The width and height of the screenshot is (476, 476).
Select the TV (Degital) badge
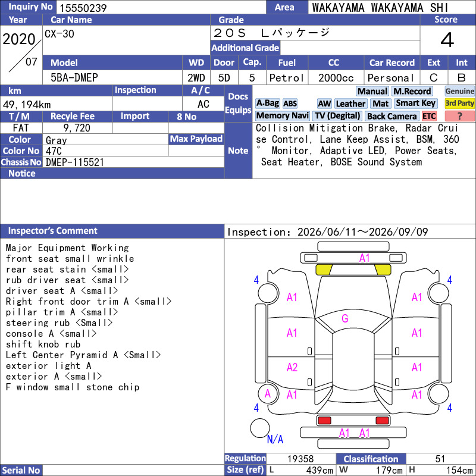click(337, 115)
